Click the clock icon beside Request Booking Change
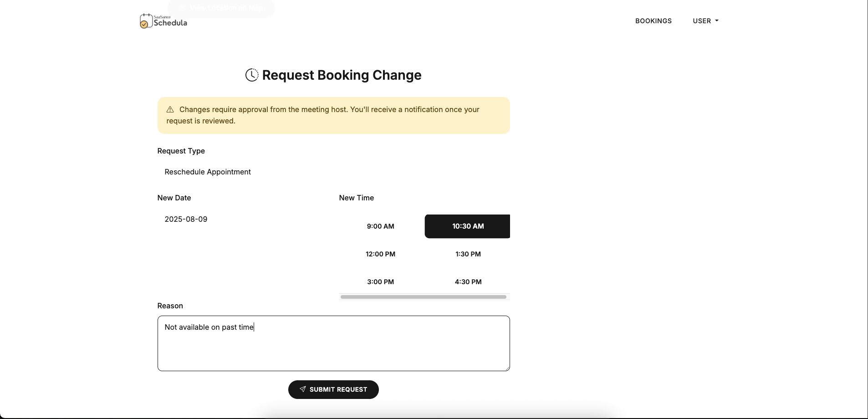Image resolution: width=868 pixels, height=419 pixels. (x=252, y=75)
